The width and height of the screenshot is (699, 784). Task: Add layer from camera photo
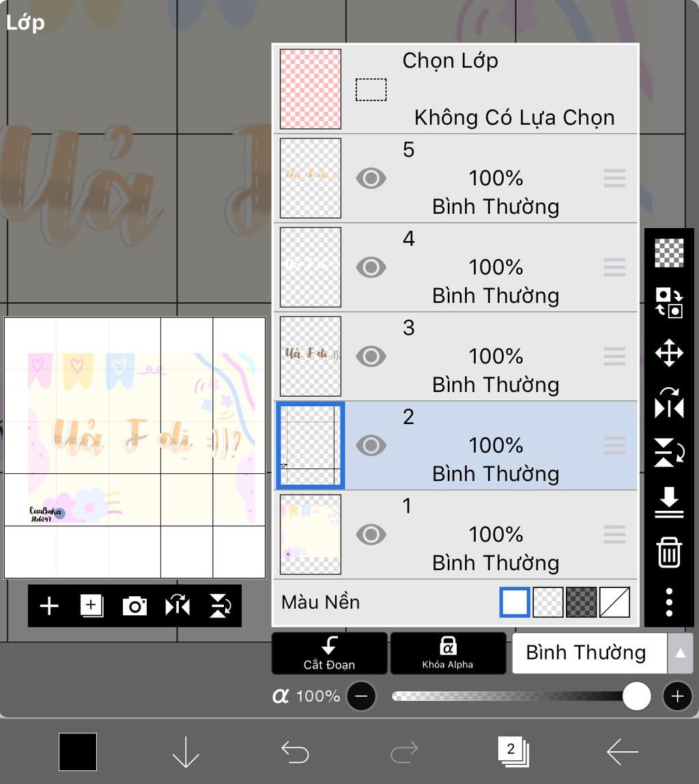pyautogui.click(x=135, y=606)
